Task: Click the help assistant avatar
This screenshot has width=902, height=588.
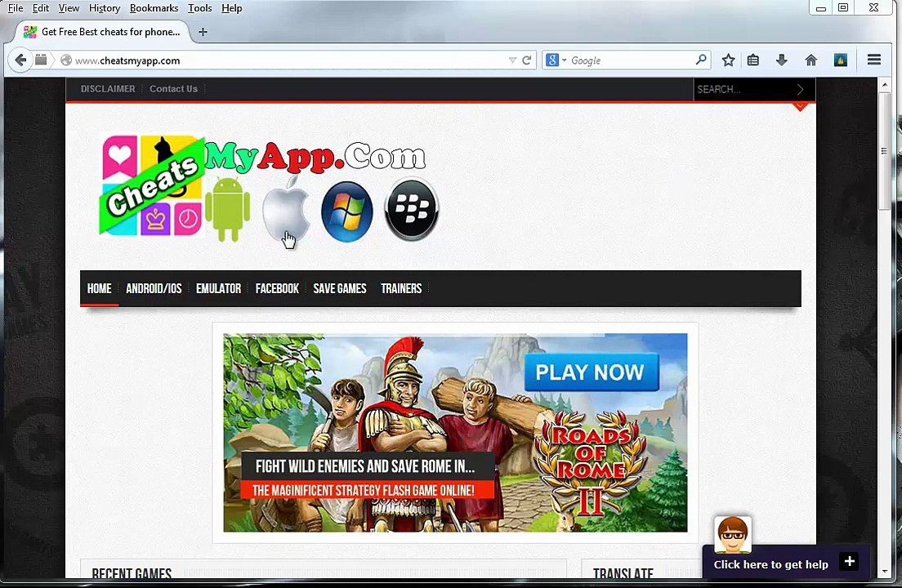Action: point(732,535)
